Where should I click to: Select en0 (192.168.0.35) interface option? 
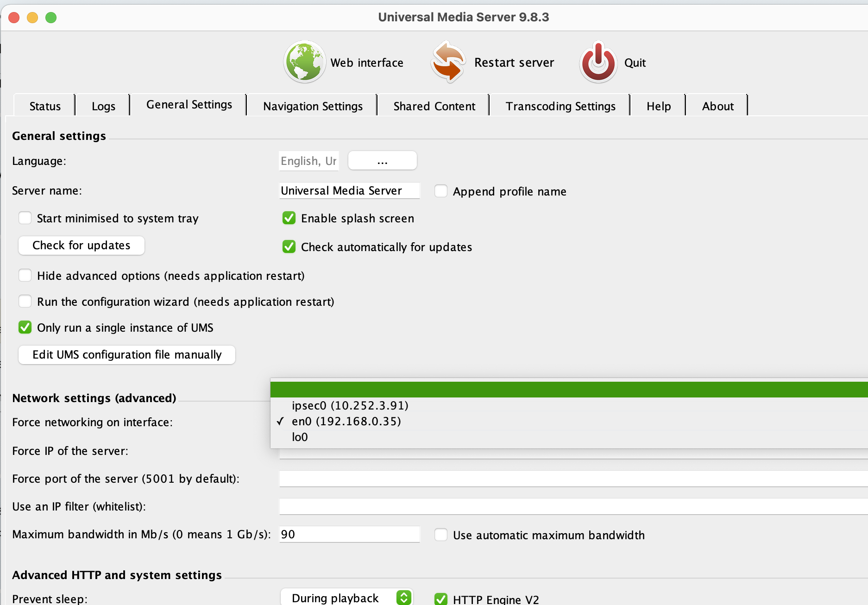tap(569, 421)
